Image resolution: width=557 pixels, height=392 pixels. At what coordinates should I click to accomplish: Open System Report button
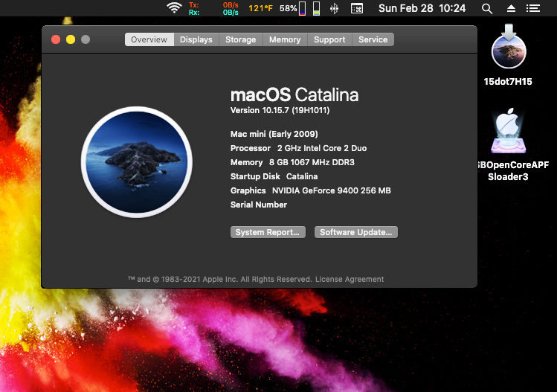(x=268, y=232)
